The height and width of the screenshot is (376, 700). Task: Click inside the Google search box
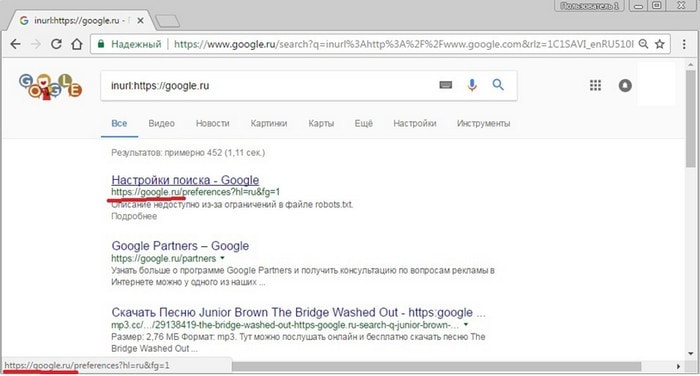coord(272,85)
